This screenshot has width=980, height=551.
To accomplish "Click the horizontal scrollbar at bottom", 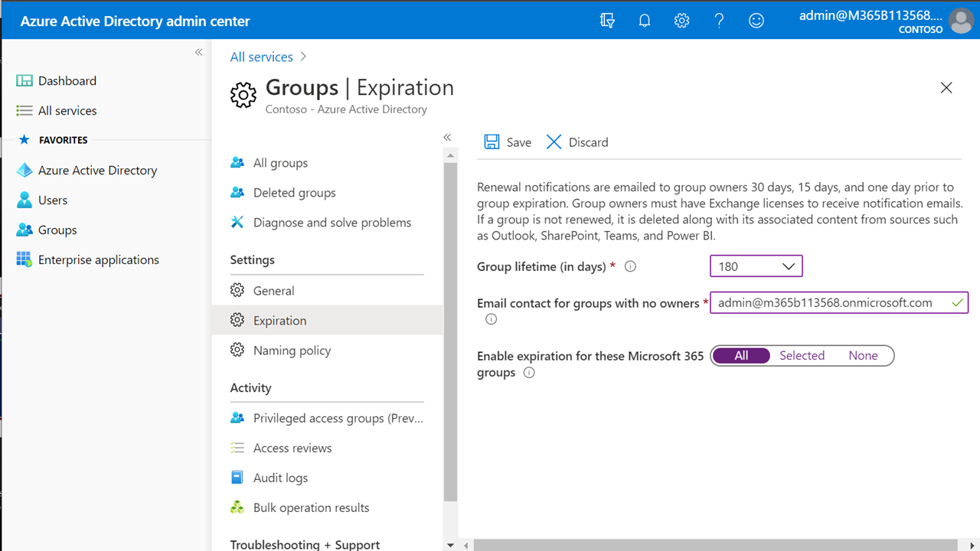I will (x=716, y=545).
